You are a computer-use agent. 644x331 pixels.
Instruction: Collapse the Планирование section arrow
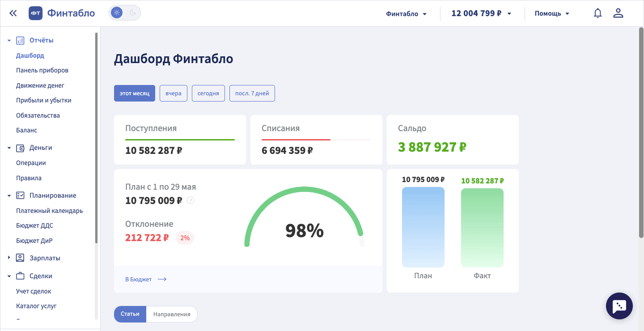(9, 196)
